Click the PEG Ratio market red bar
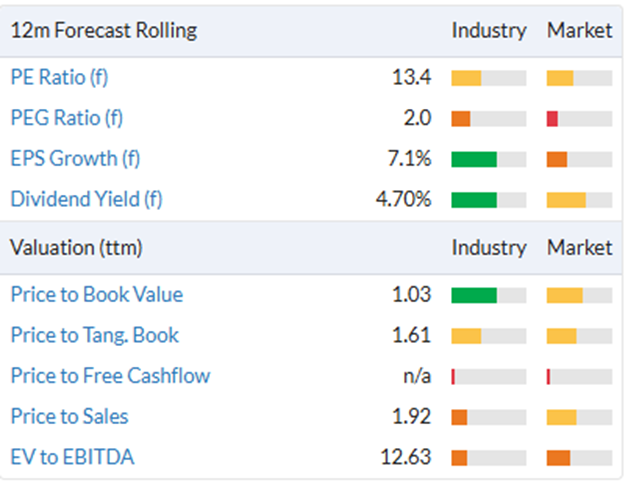Viewport: 628px width, 483px height. 552,119
